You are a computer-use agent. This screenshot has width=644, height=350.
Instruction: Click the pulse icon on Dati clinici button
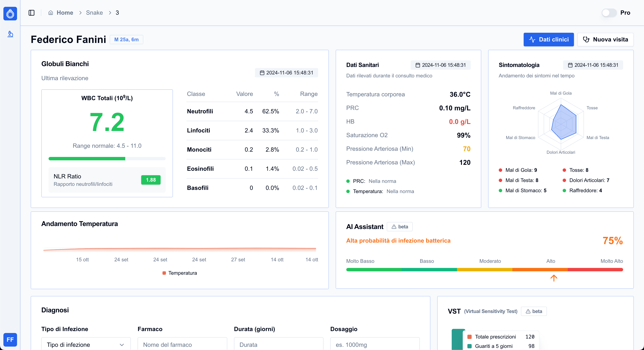coord(532,39)
